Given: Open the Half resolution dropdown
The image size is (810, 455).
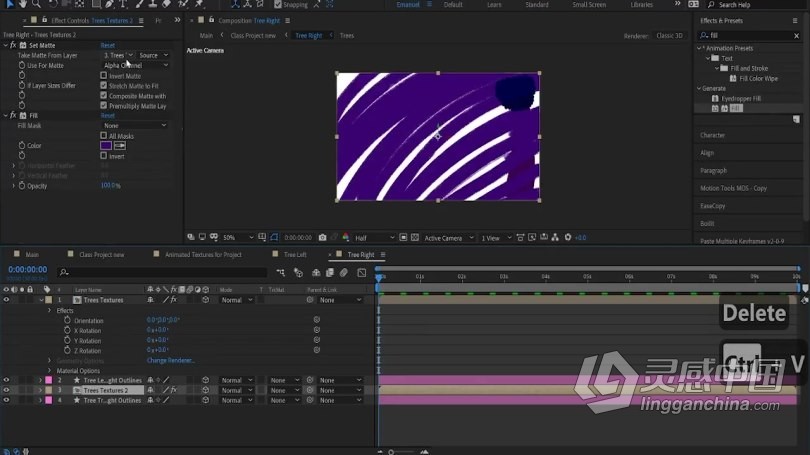Looking at the screenshot, I should pos(375,238).
